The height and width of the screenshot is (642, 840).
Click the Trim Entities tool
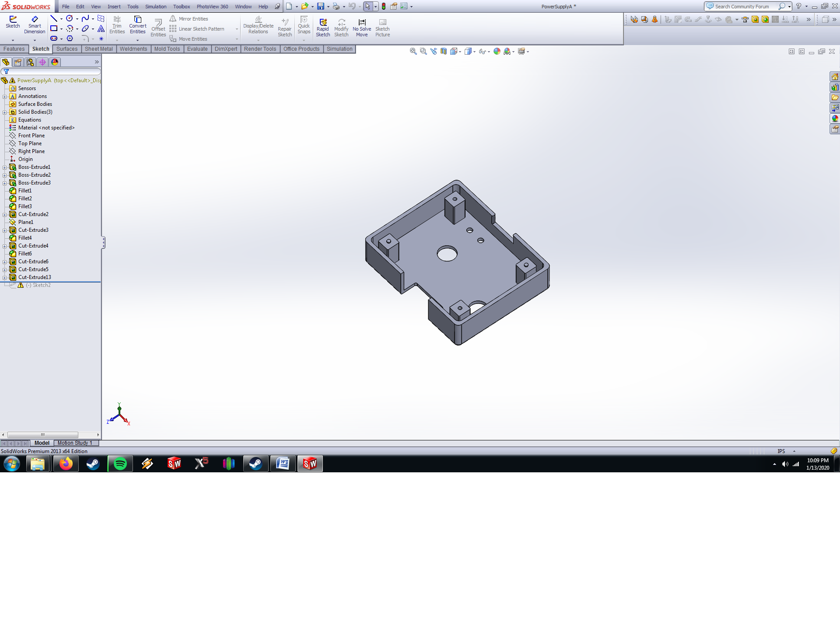(117, 25)
